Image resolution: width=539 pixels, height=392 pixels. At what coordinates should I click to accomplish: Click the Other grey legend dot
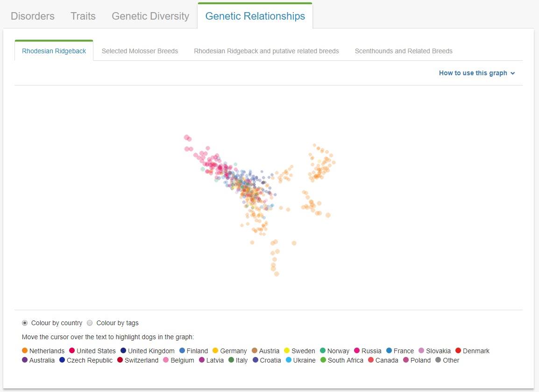[438, 360]
